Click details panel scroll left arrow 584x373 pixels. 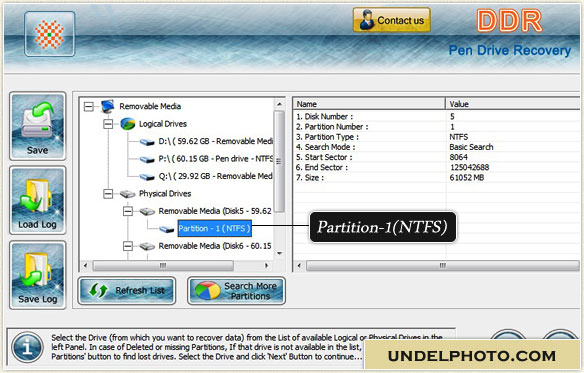tap(299, 266)
